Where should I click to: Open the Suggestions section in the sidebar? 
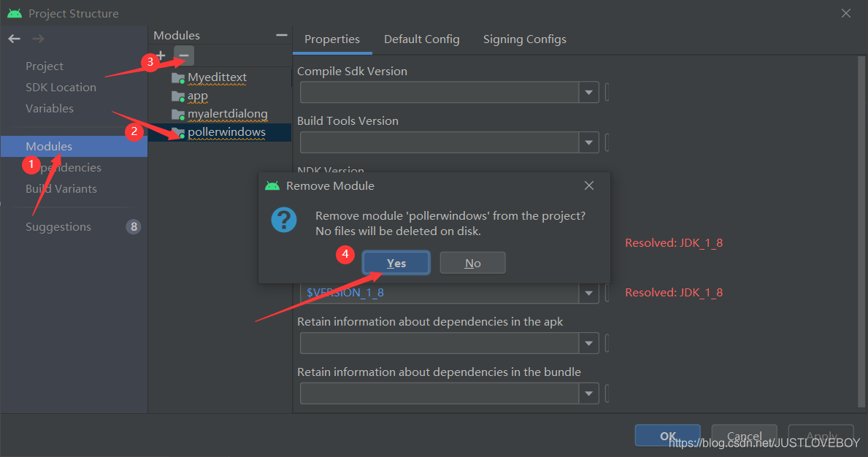[58, 226]
